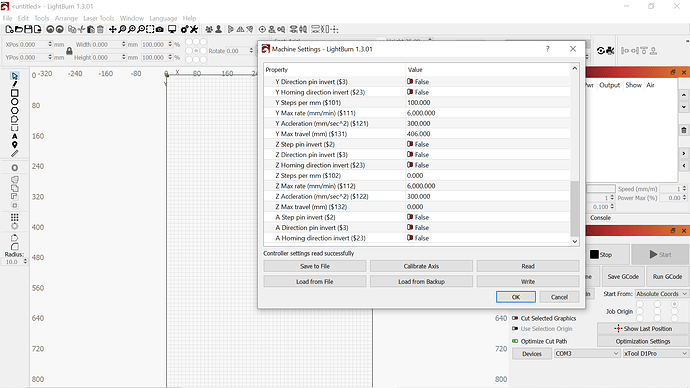The width and height of the screenshot is (690, 388).
Task: Select the Create Text tool
Action: [x=15, y=136]
